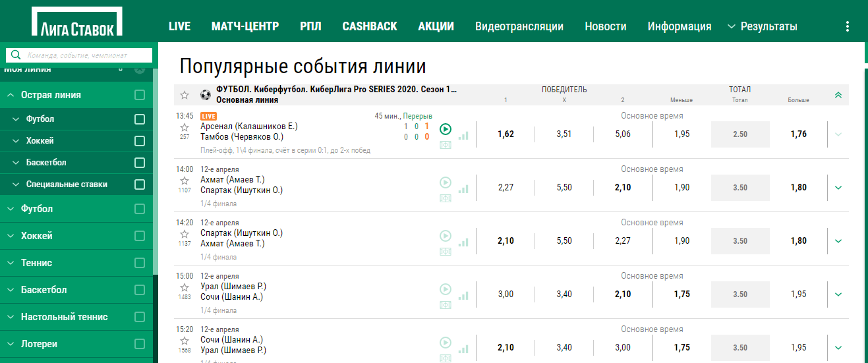Expand more bets for 15:00 Урал match
The height and width of the screenshot is (363, 868).
tap(838, 294)
